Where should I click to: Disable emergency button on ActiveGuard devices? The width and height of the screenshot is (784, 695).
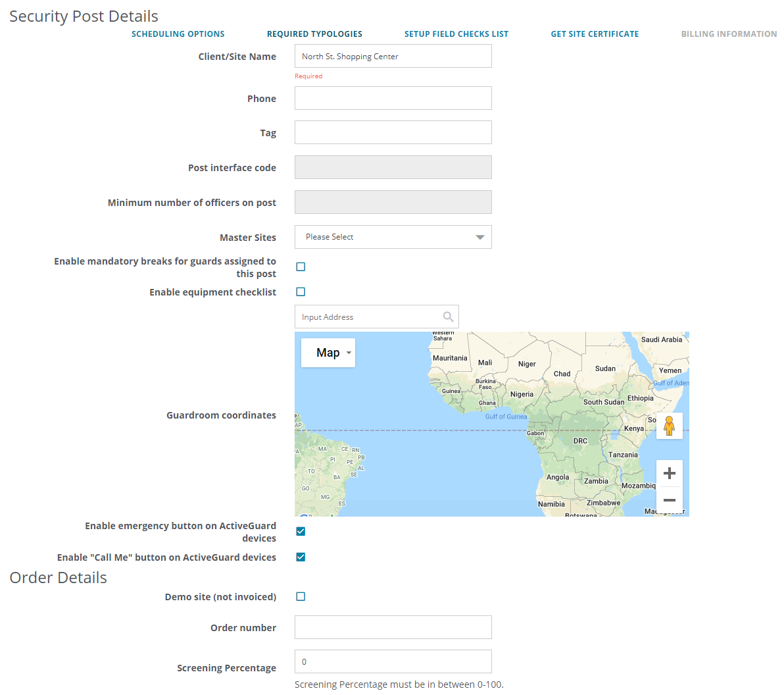[301, 531]
